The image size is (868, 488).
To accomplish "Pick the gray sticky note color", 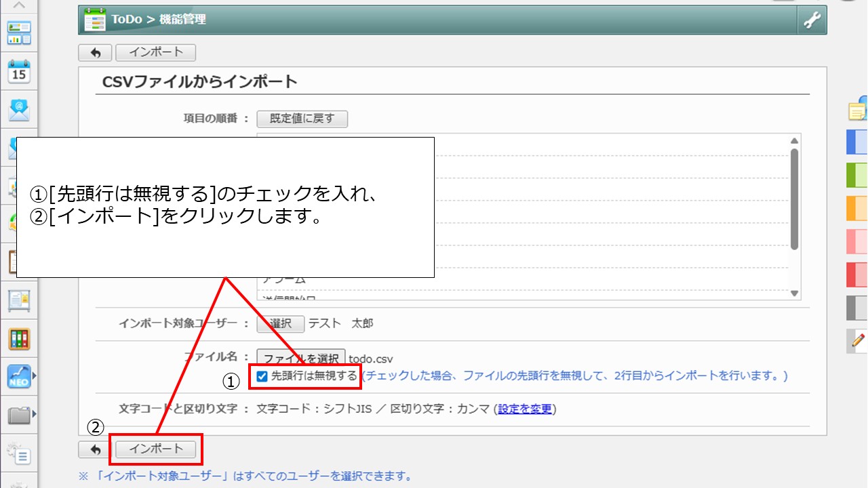I will (x=858, y=308).
